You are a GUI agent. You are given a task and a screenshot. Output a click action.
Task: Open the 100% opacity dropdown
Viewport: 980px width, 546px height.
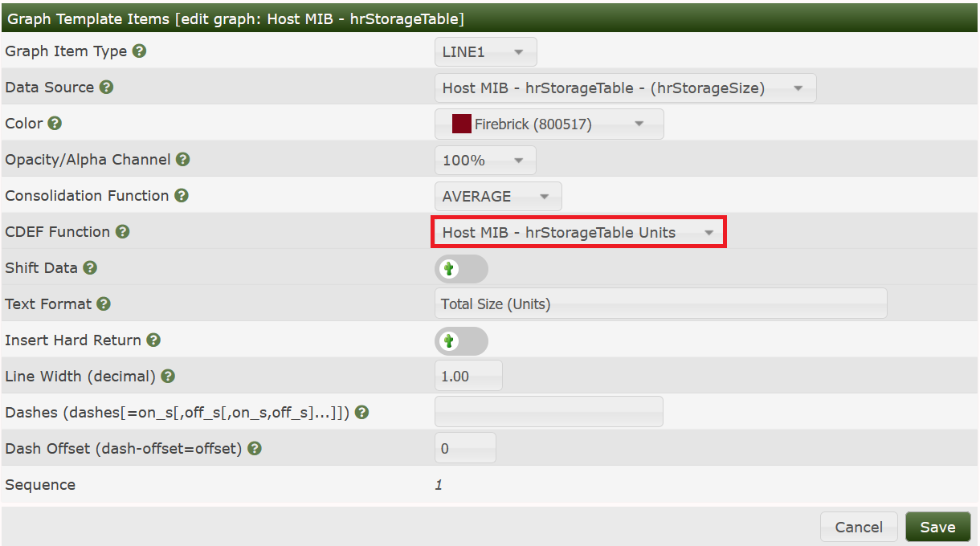click(484, 161)
